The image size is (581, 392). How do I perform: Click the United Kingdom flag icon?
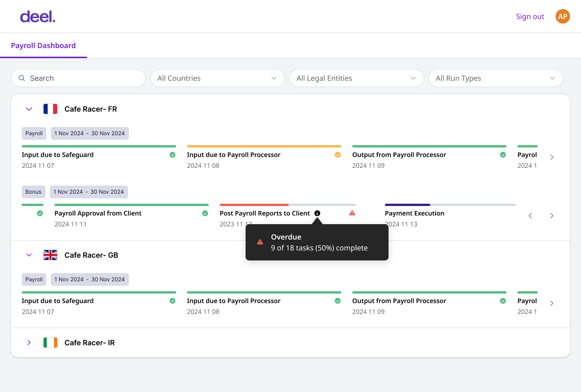pos(50,255)
